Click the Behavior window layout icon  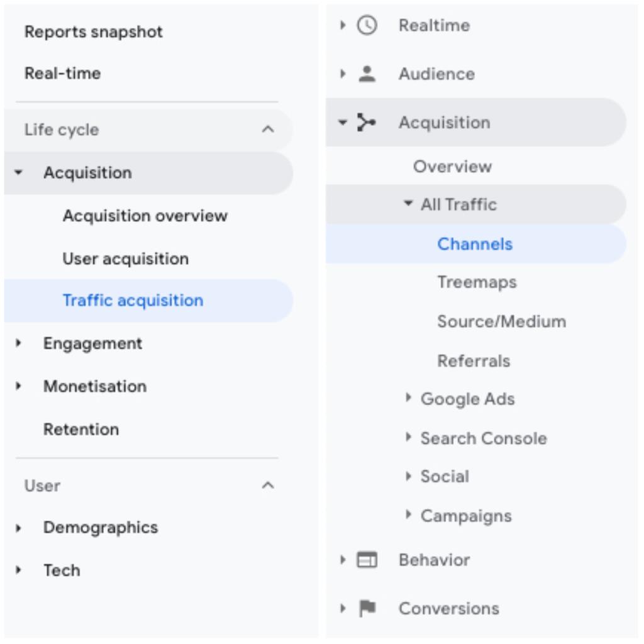point(367,560)
